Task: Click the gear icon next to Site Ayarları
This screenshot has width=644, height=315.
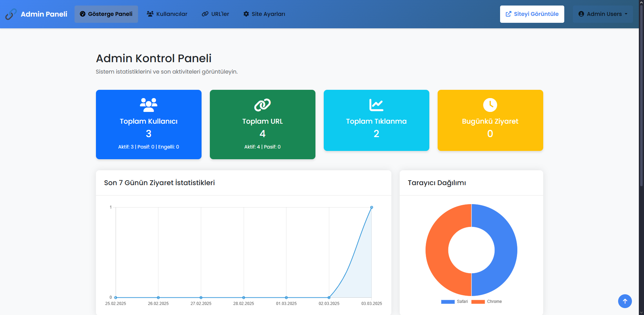Action: point(246,14)
